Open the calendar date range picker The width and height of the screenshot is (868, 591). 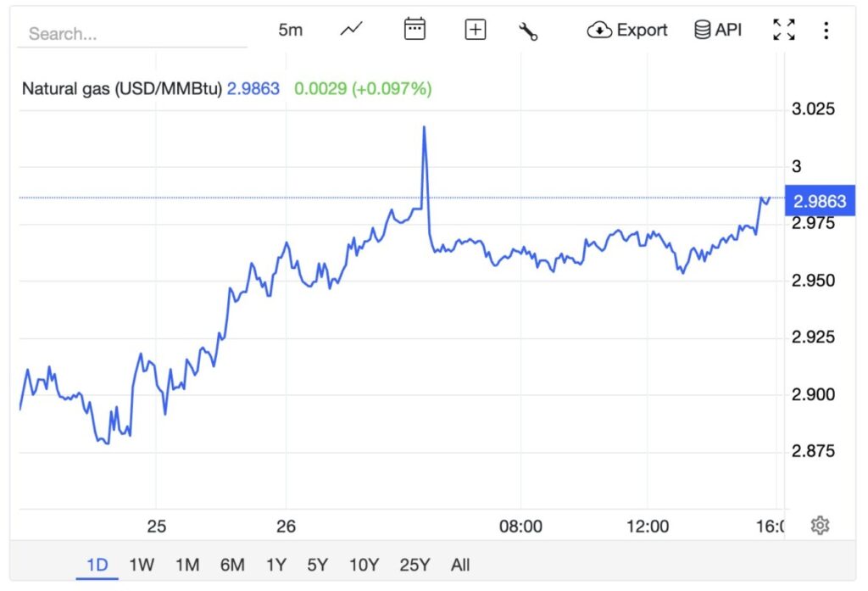tap(414, 30)
